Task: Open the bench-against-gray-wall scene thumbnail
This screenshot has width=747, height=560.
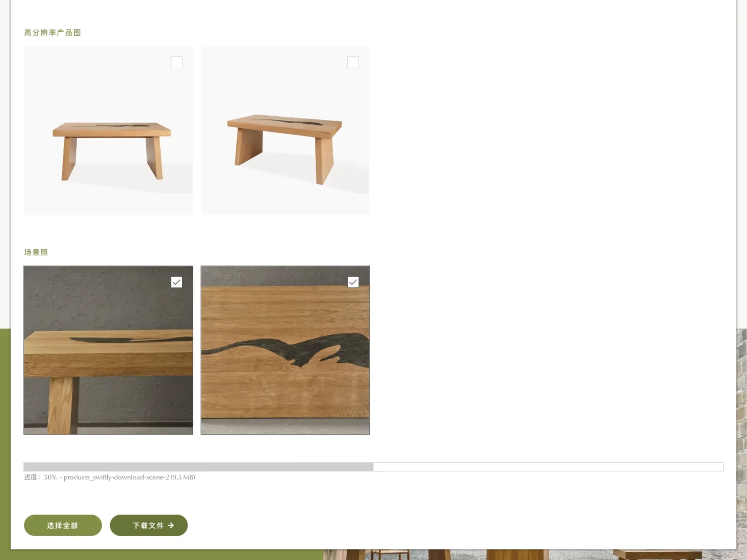Action: click(x=108, y=350)
